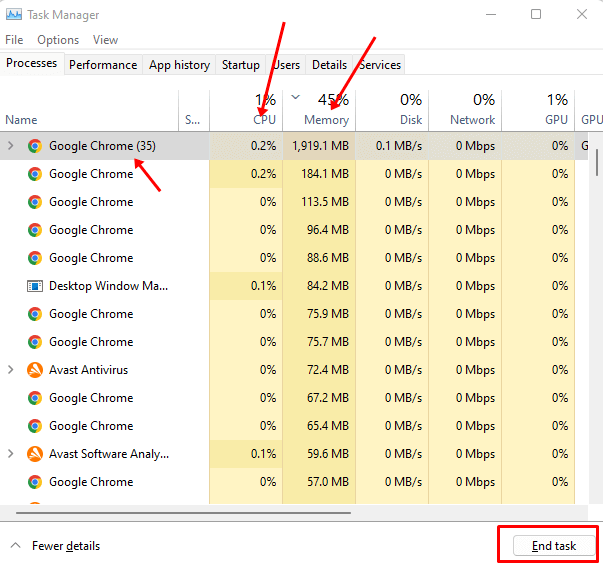Screen dimensions: 603x566
Task: Click Chrome icon in the 184.1 MB row
Action: (x=35, y=174)
